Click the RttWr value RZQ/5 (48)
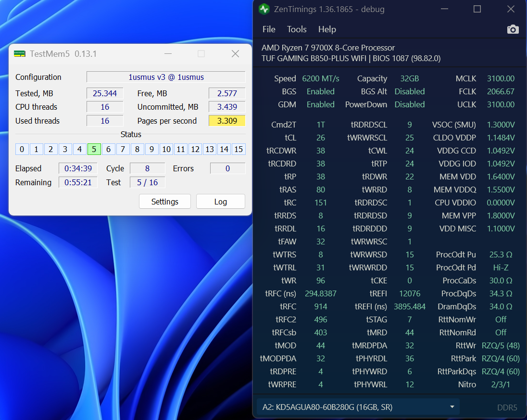The height and width of the screenshot is (420, 527). point(501,345)
